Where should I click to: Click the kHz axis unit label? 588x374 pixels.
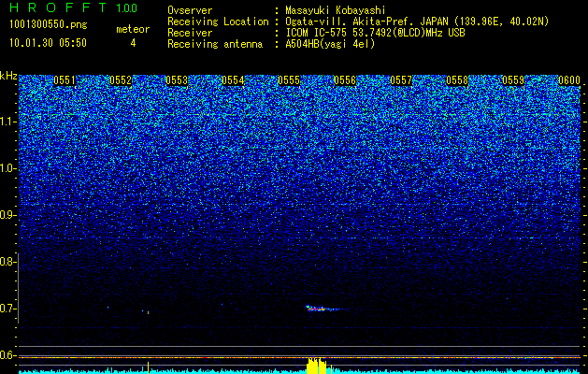coord(8,76)
